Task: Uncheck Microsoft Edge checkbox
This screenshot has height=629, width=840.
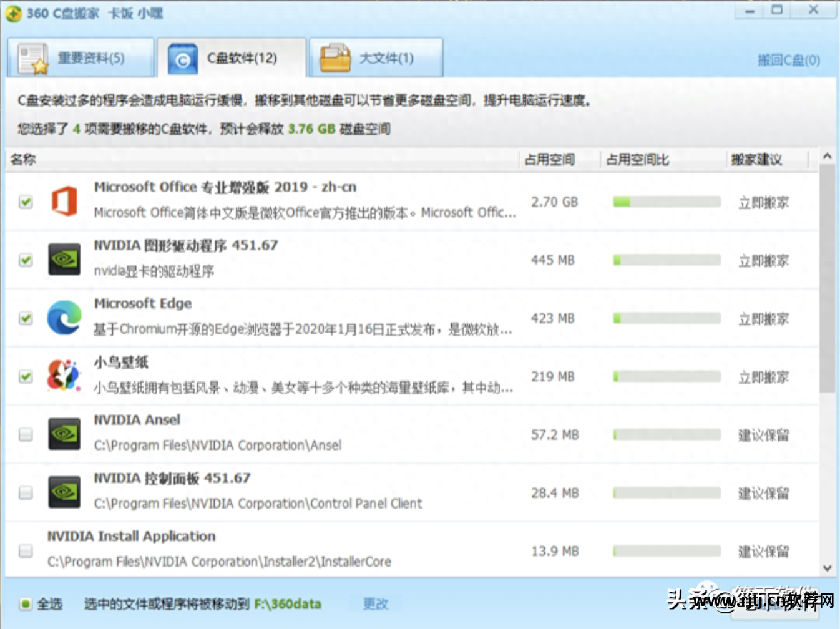Action: tap(26, 318)
